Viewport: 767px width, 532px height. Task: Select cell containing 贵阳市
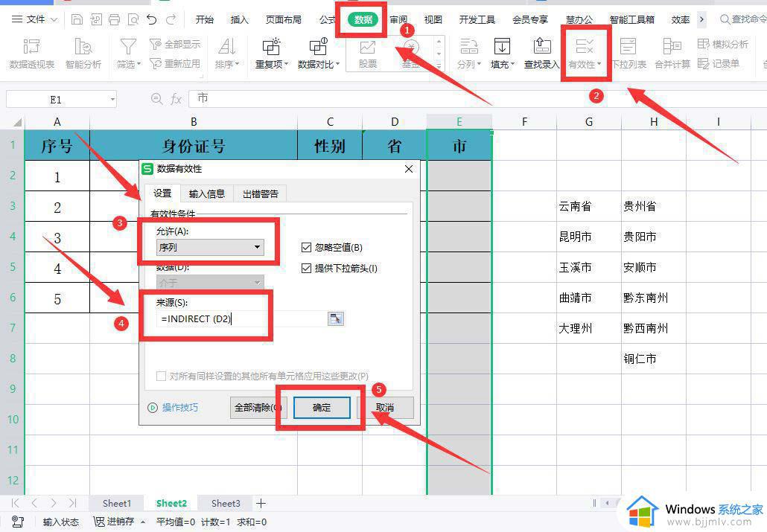(x=654, y=237)
